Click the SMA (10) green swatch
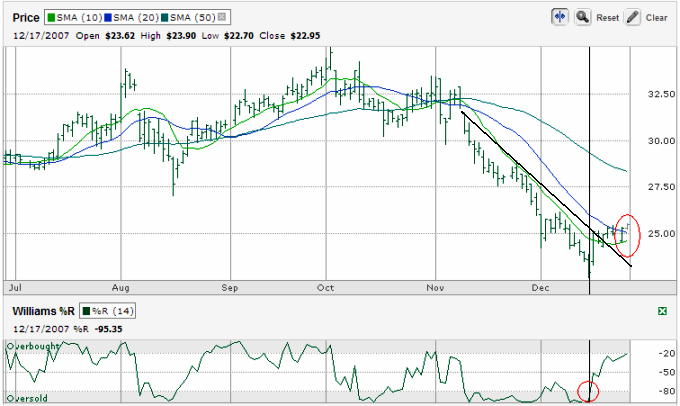This screenshot has height=406, width=680. click(51, 17)
